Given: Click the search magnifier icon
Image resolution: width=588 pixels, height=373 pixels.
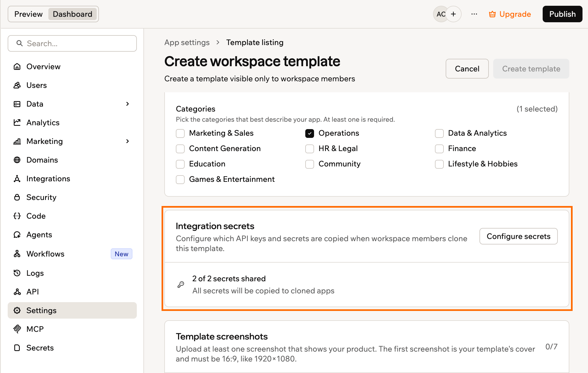Looking at the screenshot, I should coord(20,43).
